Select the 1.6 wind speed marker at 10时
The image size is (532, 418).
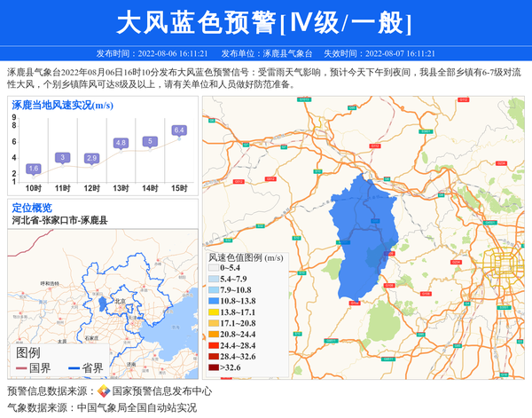coord(34,169)
